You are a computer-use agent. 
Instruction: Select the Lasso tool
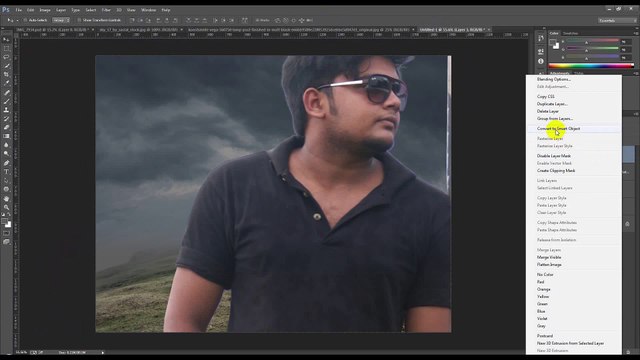6,57
